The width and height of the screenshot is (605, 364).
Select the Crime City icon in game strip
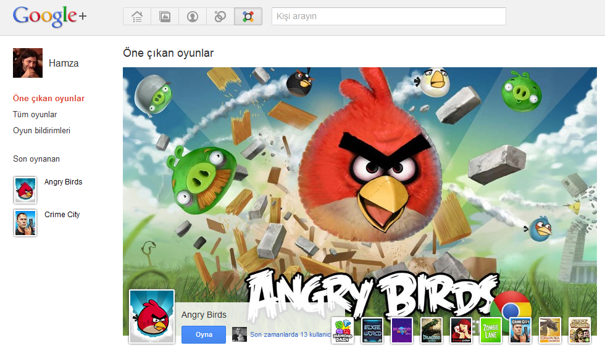pos(520,331)
